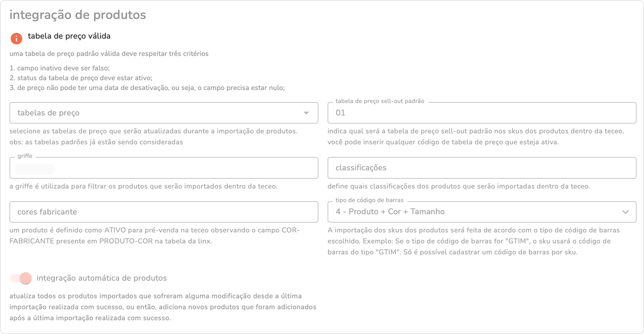
Task: Click the classificações input field
Action: 481,168
